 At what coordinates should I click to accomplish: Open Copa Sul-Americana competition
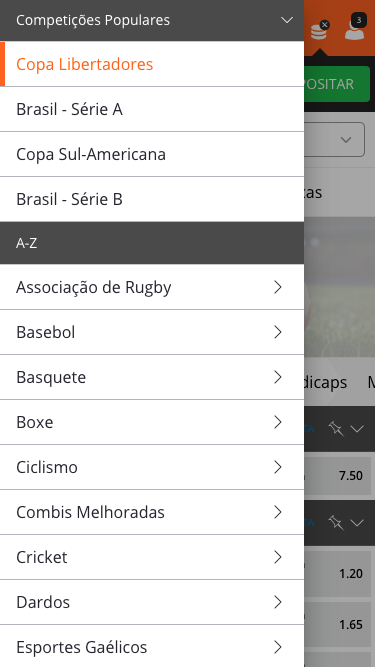pyautogui.click(x=152, y=154)
